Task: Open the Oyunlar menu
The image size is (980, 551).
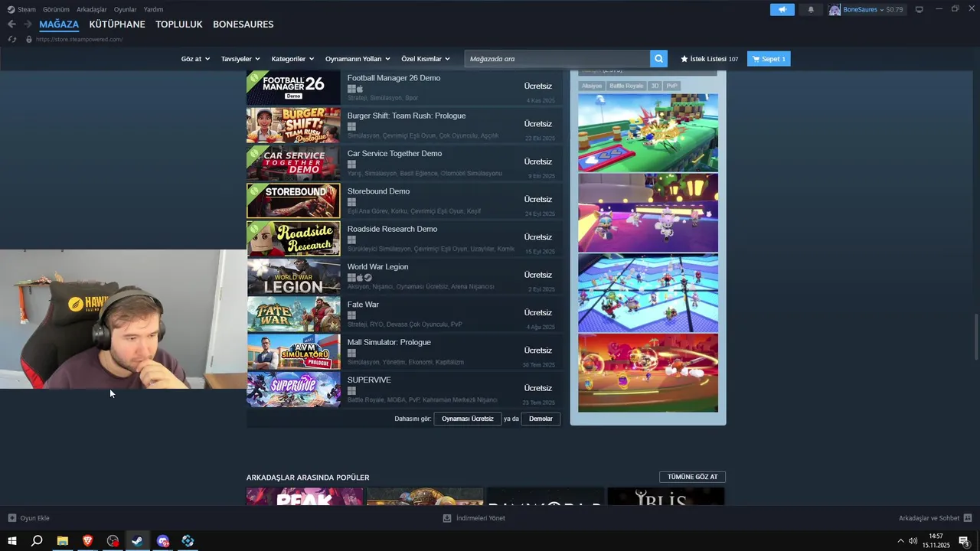Action: click(125, 9)
